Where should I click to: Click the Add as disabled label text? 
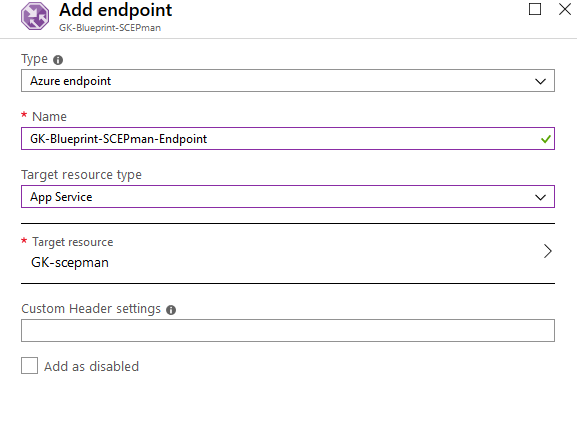(92, 367)
